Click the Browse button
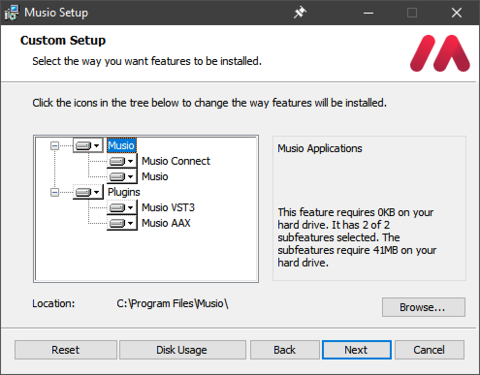Image resolution: width=480 pixels, height=375 pixels. coord(423,307)
